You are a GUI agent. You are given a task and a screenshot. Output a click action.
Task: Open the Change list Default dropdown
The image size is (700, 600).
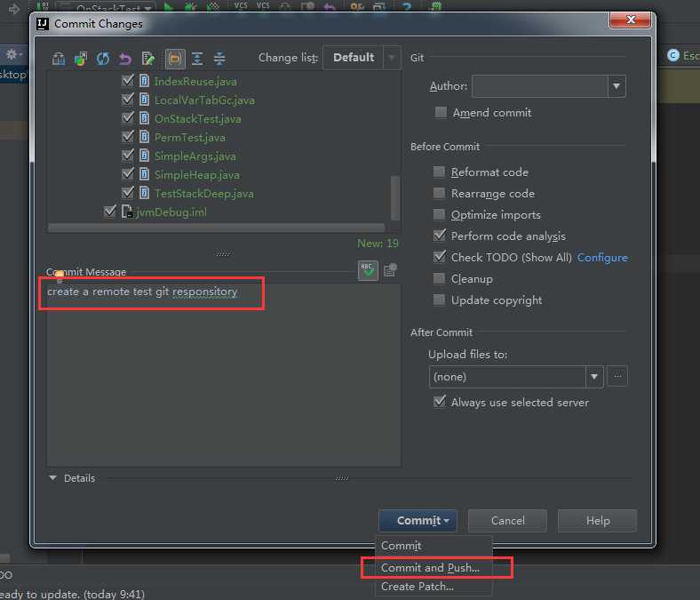click(x=362, y=58)
